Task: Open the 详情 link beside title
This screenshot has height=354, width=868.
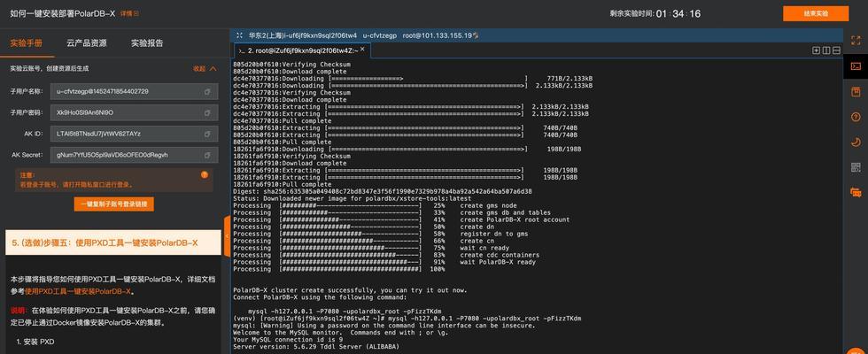Action: click(129, 13)
